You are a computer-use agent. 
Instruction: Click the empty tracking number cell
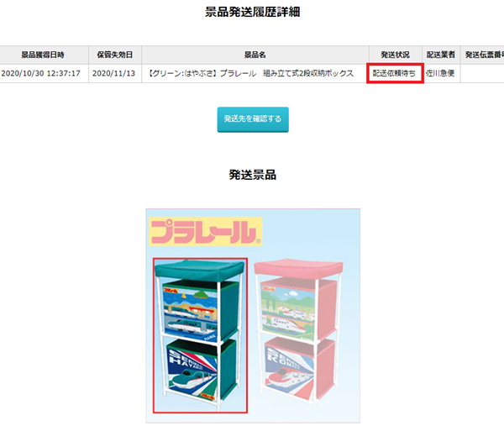tap(482, 73)
